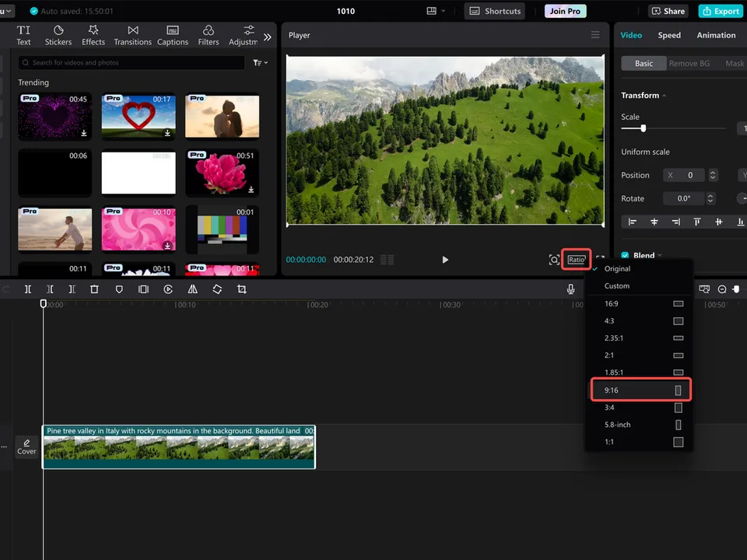
Task: Click the search videos and photos field
Action: coord(132,62)
